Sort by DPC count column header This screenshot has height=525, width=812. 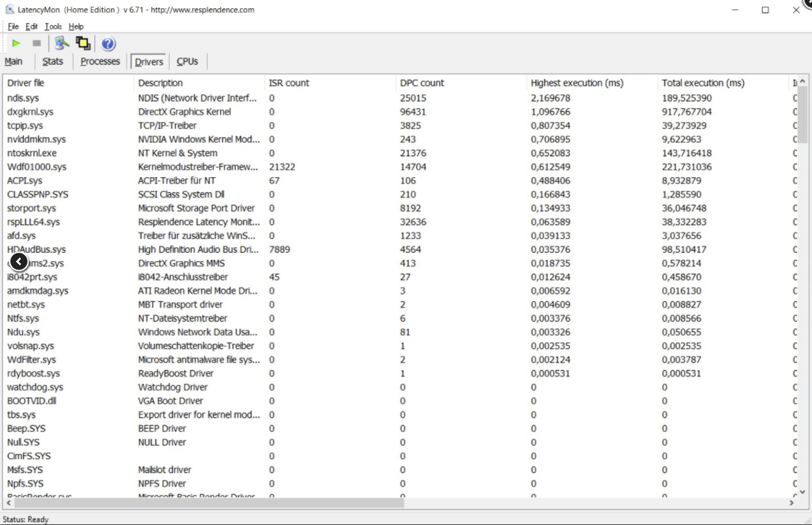[x=461, y=83]
